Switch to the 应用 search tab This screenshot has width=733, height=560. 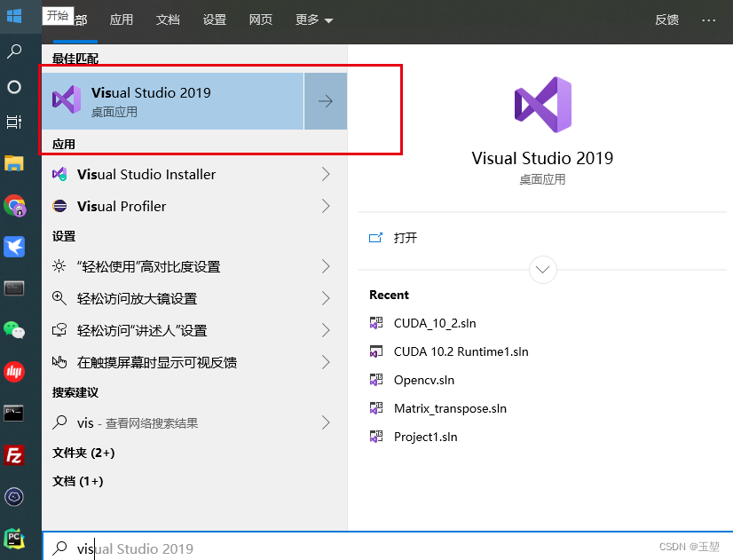point(122,19)
